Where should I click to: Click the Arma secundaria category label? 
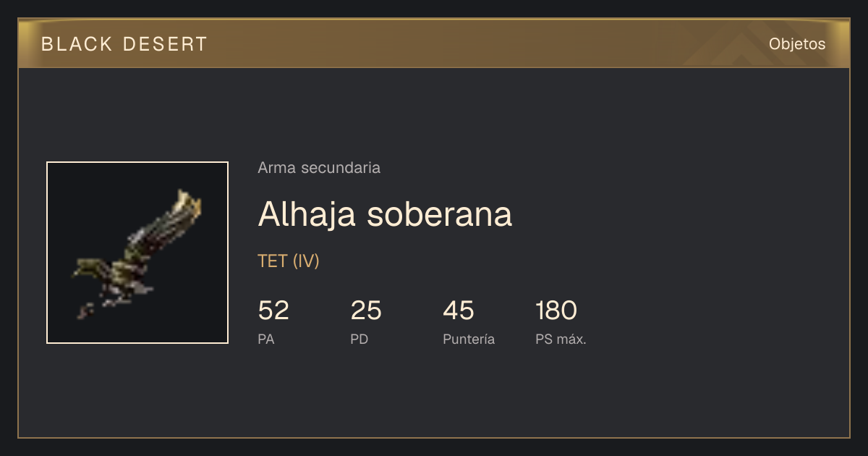coord(319,168)
